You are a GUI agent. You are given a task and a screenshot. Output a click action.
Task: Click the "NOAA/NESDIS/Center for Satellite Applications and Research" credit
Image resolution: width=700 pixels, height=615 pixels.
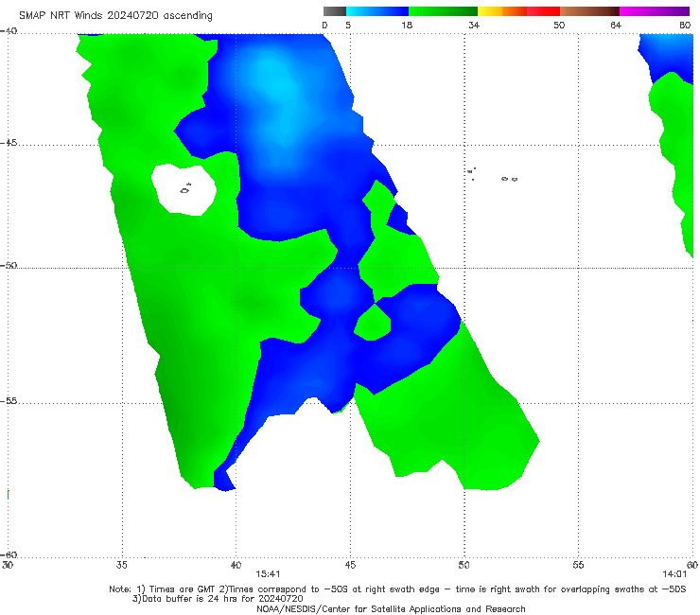click(x=391, y=608)
